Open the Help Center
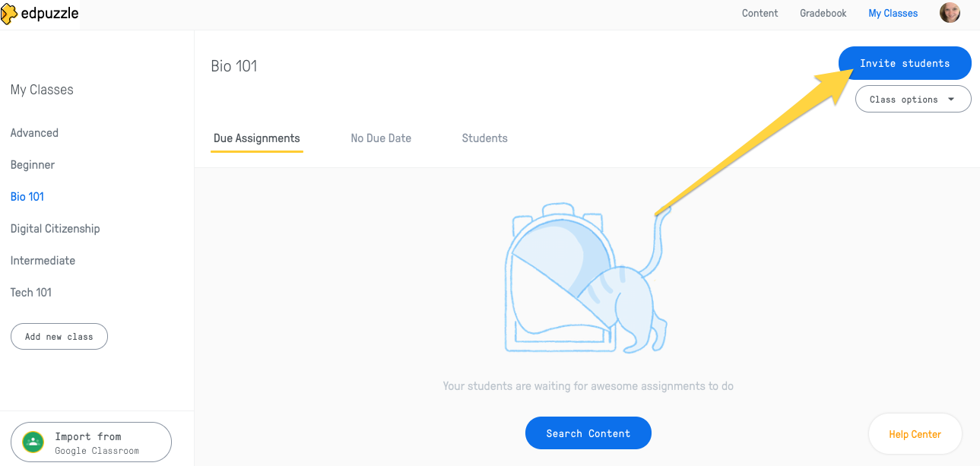The height and width of the screenshot is (466, 980). coord(915,434)
